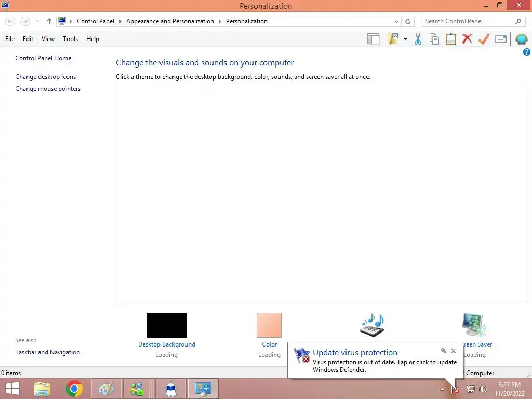The image size is (532, 399).
Task: Go to Control Panel Home
Action: pos(43,58)
